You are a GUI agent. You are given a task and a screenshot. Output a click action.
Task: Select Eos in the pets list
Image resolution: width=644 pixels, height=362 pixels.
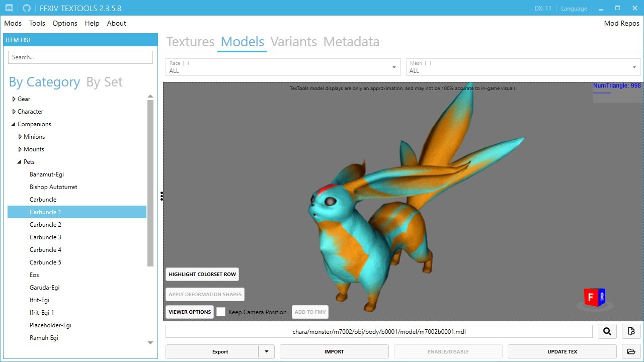pos(34,275)
